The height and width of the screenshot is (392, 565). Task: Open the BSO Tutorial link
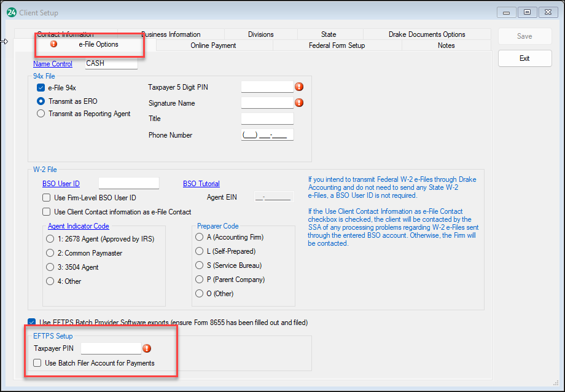[x=201, y=183]
